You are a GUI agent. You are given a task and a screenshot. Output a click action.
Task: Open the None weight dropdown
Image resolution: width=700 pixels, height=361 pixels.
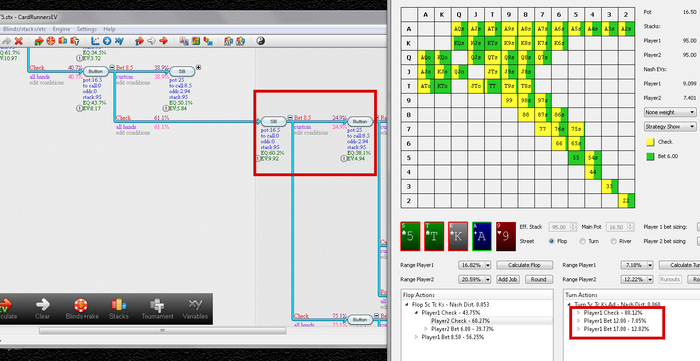(670, 112)
